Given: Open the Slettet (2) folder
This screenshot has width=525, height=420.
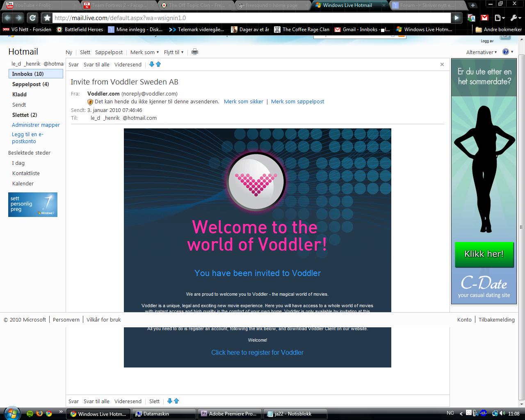Looking at the screenshot, I should pyautogui.click(x=25, y=115).
